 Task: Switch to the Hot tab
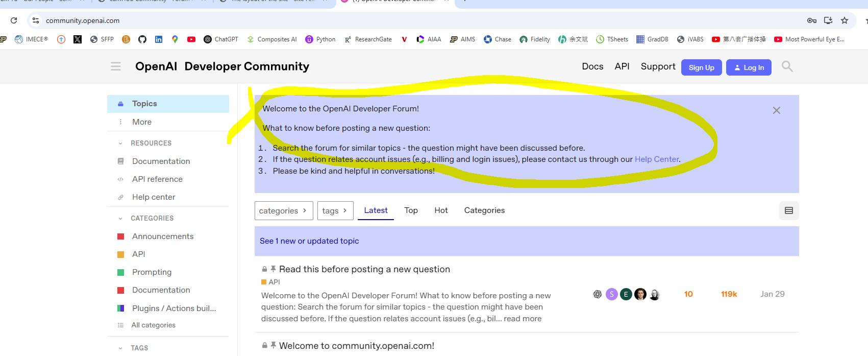pos(441,210)
